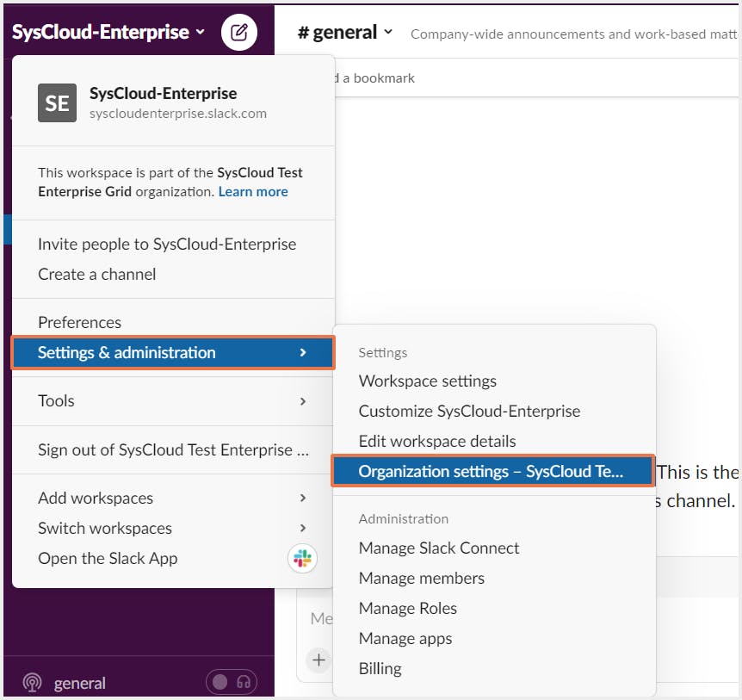This screenshot has height=700, width=742.
Task: Click the Learn more link
Action: [x=253, y=191]
